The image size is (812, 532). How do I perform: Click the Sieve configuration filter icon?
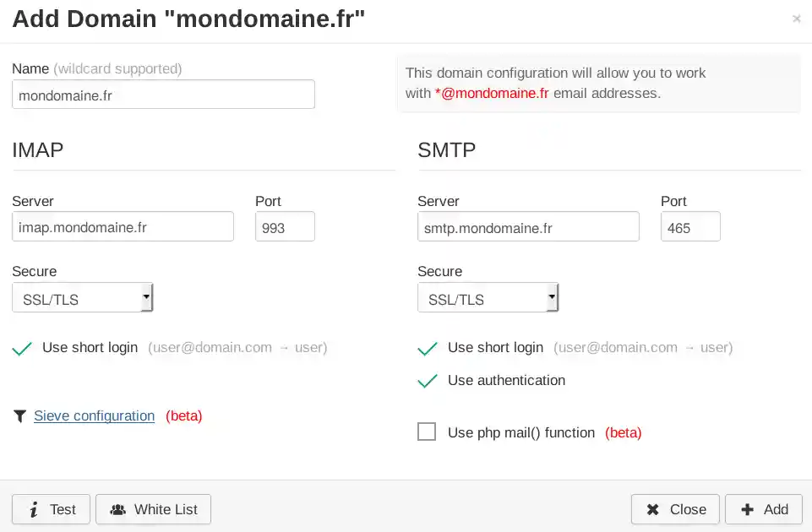point(20,415)
